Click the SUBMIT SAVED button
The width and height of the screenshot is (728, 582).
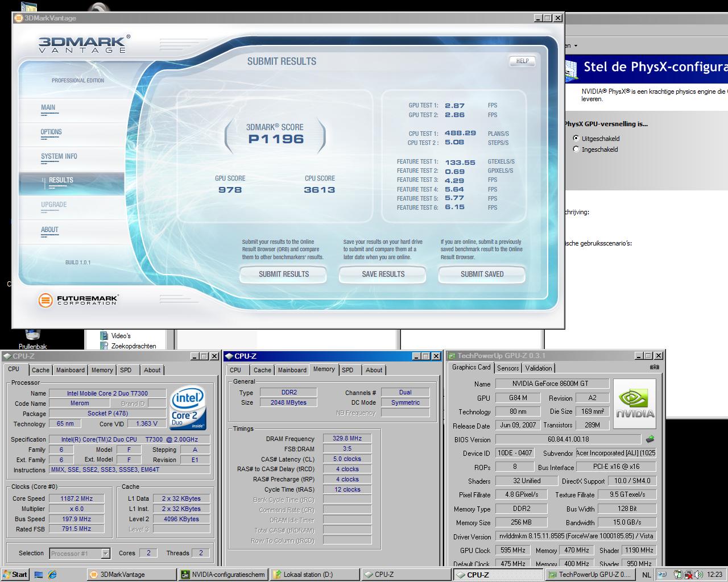pyautogui.click(x=482, y=275)
